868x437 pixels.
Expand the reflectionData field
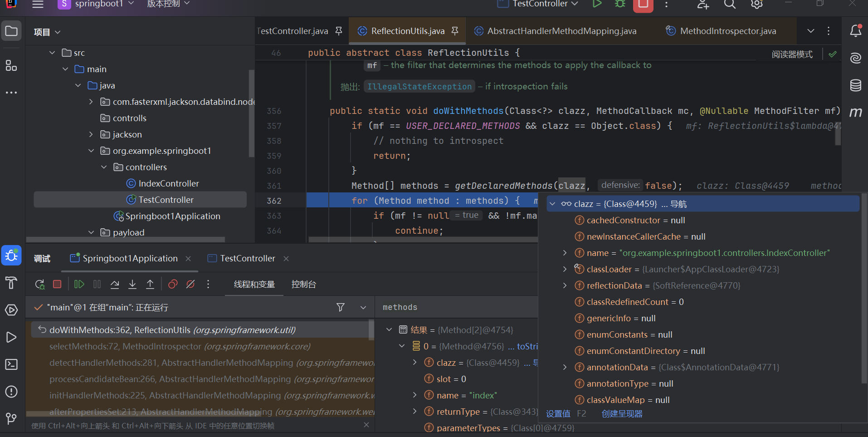(565, 285)
